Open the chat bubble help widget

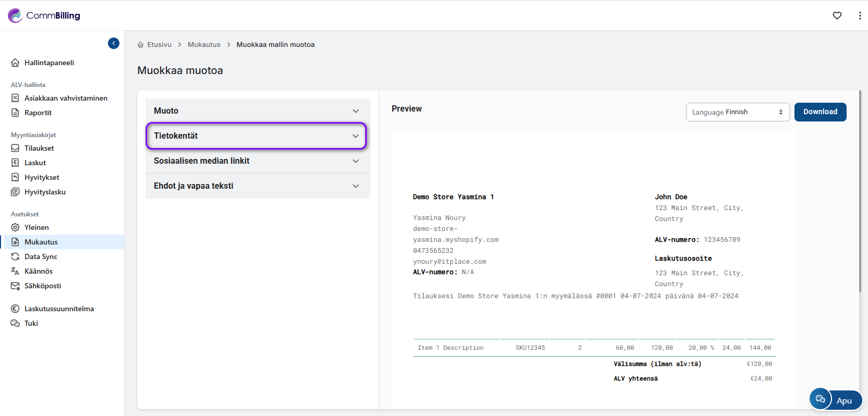[821, 399]
